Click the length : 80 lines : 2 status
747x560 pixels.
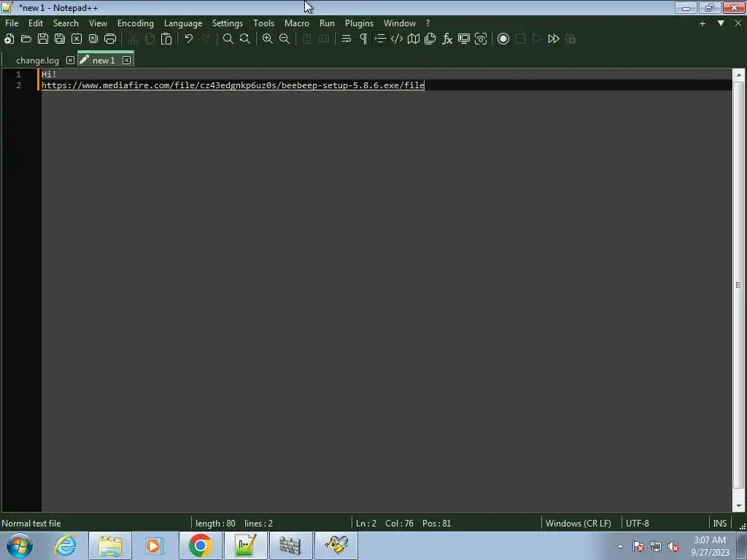tap(234, 524)
